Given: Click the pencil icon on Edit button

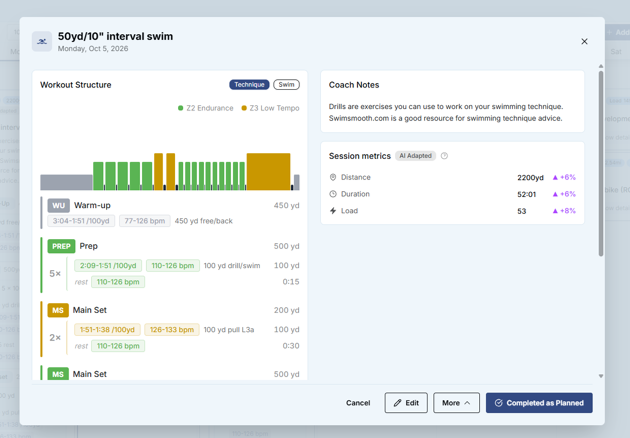Looking at the screenshot, I should click(x=397, y=403).
